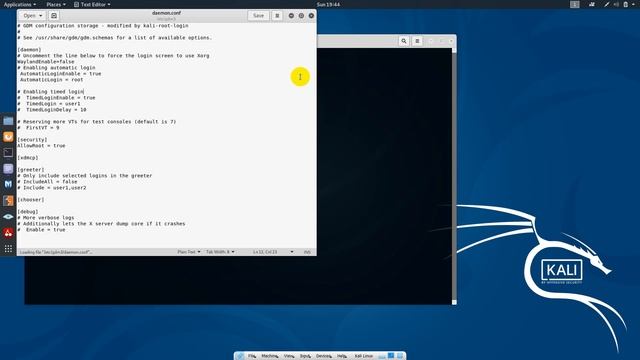This screenshot has height=360, width=640.
Task: Click the users icon in the top bar
Action: pyautogui.click(x=592, y=4)
